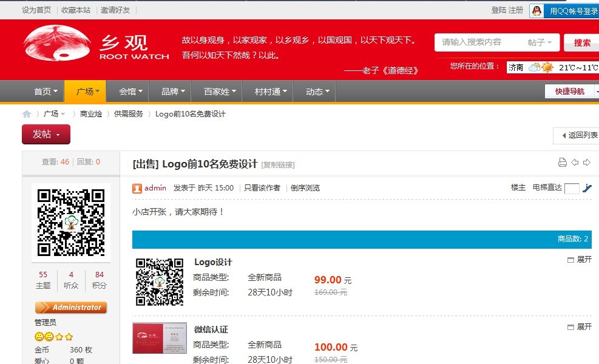The width and height of the screenshot is (599, 364).
Task: Open the 帖子 search type dropdown
Action: [540, 42]
